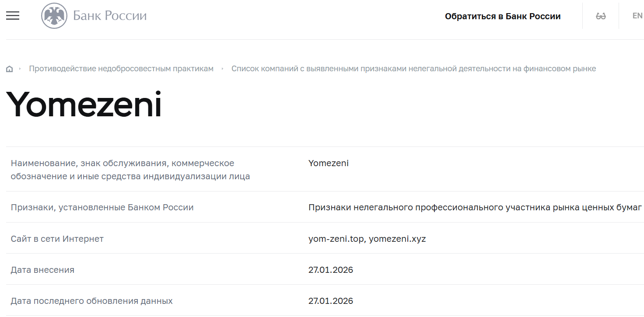Viewport: 644px width, 317px height.
Task: Select the date value 27.01.2026 for Дата внесения
Action: (330, 270)
